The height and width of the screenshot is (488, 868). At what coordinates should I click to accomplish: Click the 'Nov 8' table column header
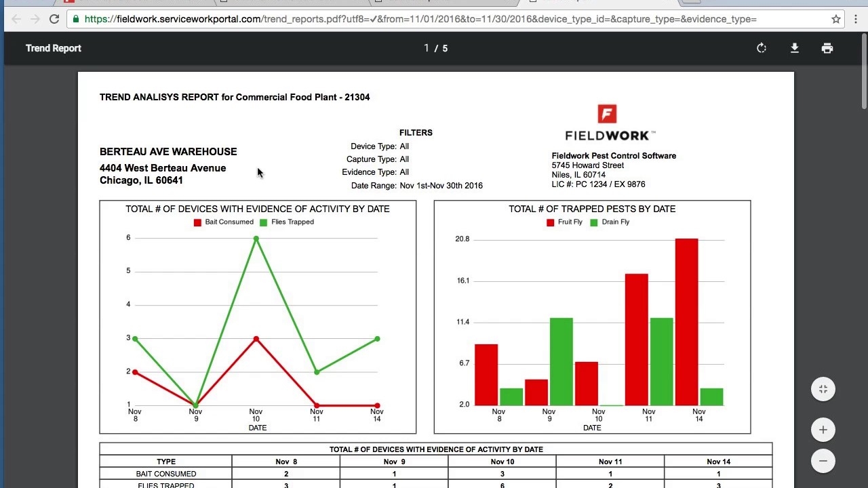286,462
